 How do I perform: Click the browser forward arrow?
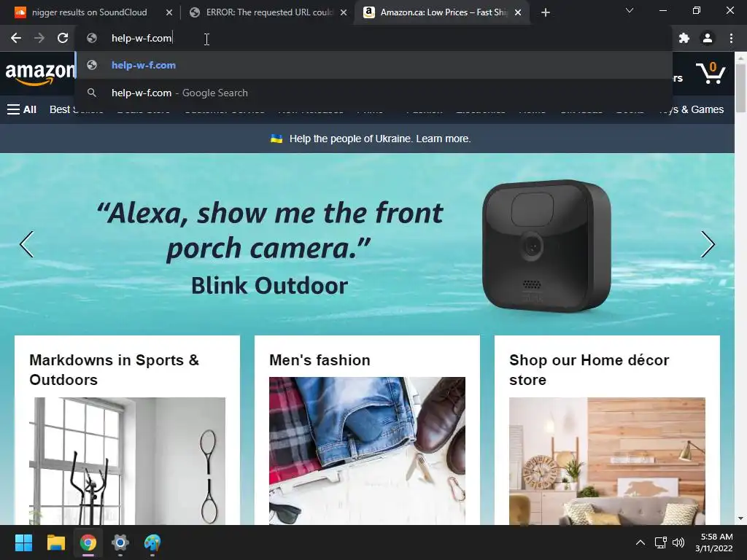39,38
